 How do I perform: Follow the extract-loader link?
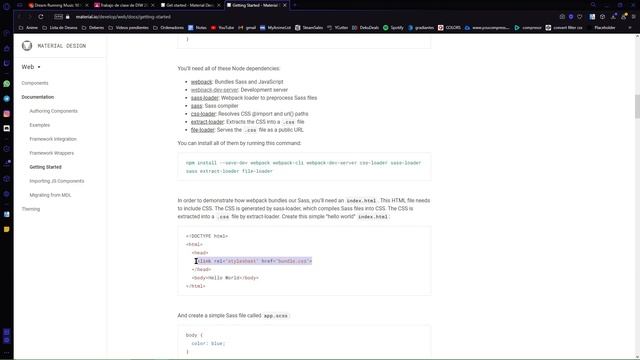[207, 122]
